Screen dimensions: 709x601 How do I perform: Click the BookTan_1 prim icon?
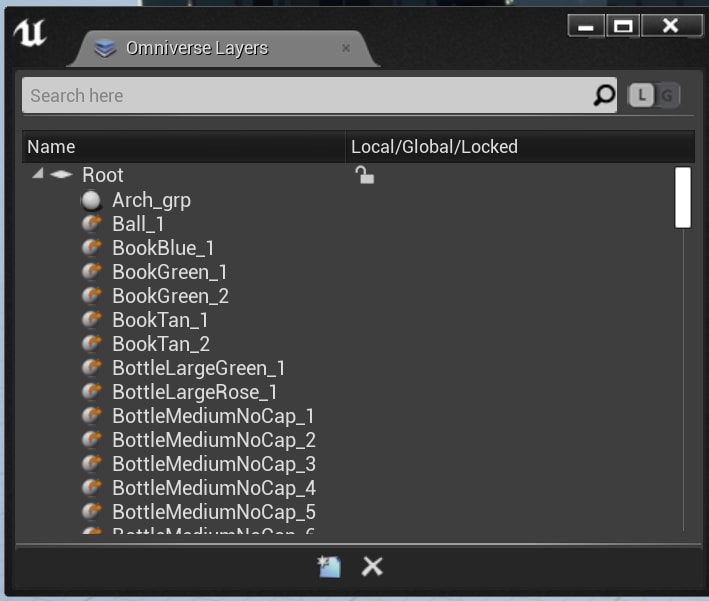click(92, 320)
